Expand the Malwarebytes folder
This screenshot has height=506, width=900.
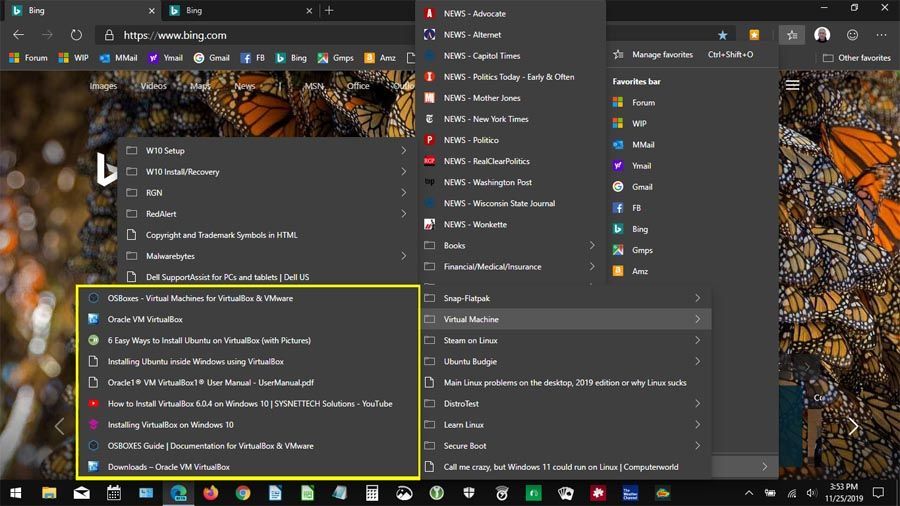tap(267, 256)
